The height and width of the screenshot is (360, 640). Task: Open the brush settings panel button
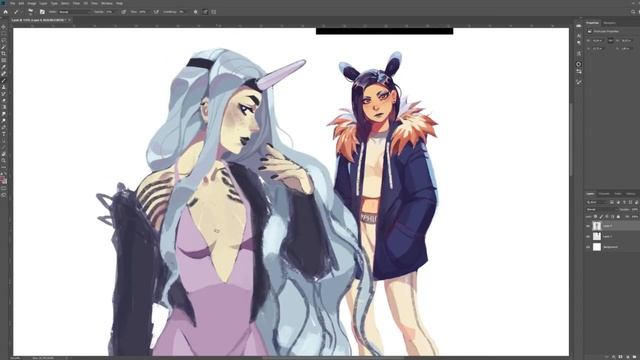pos(42,12)
